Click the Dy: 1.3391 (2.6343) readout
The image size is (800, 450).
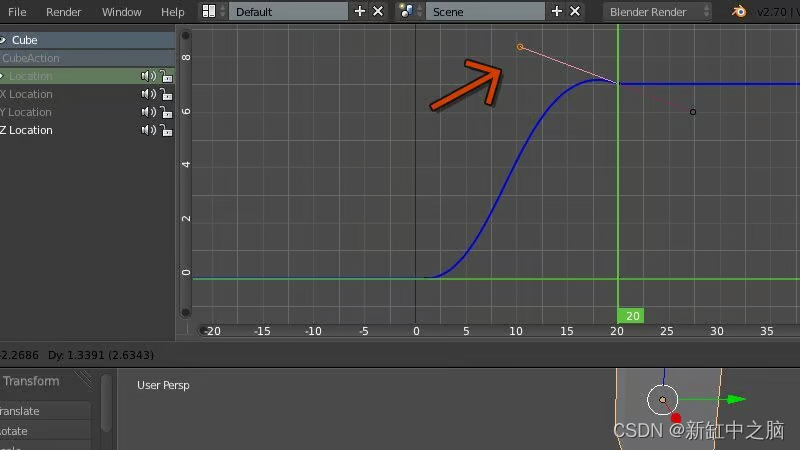pyautogui.click(x=101, y=355)
